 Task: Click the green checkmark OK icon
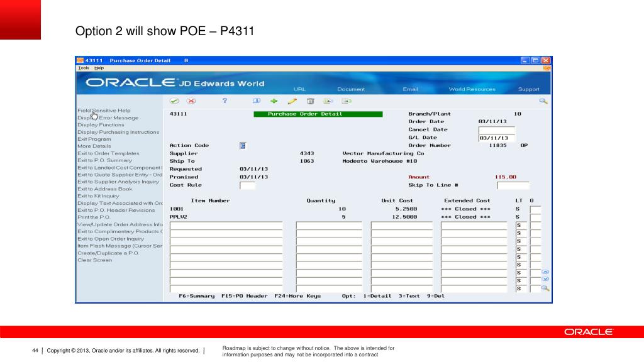pos(174,101)
